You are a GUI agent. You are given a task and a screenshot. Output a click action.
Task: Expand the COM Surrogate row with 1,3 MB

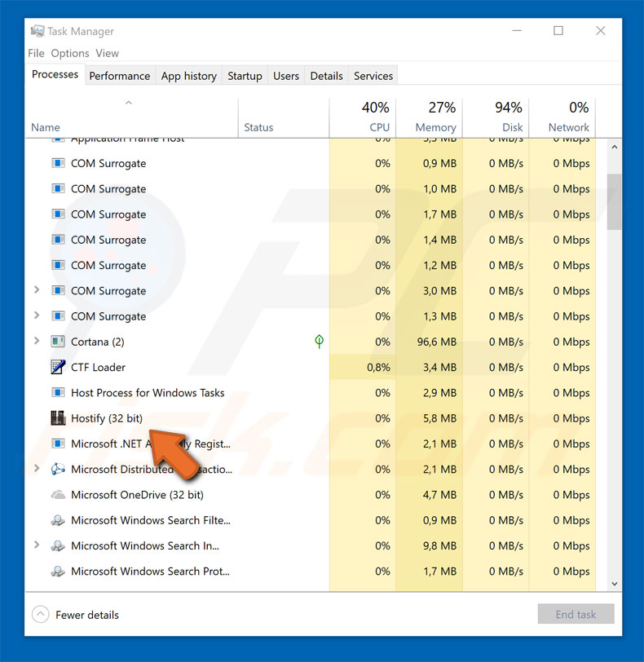(x=37, y=316)
